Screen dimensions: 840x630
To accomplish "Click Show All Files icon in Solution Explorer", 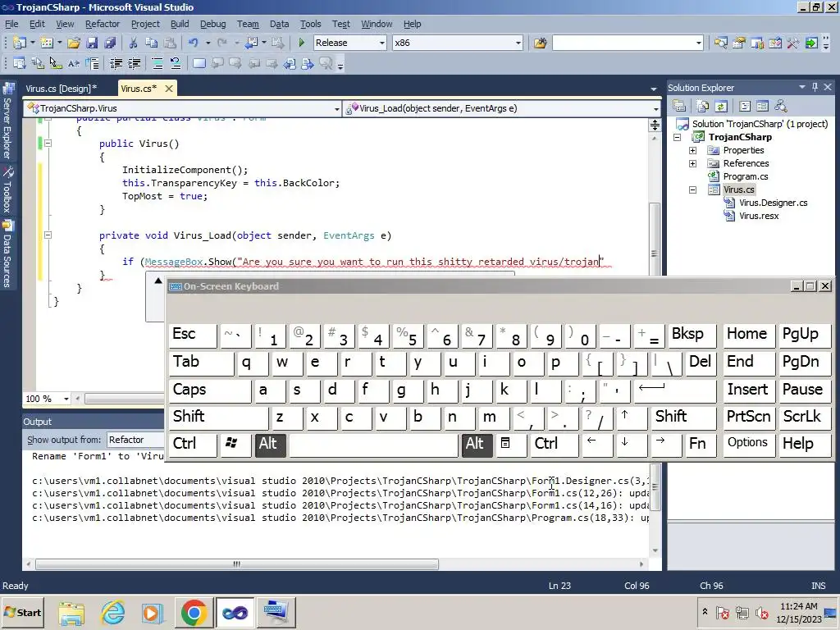I will (703, 106).
